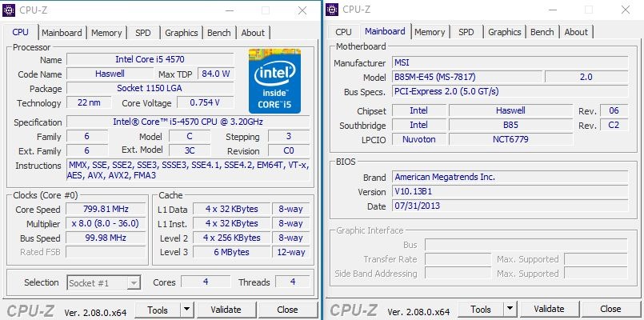
Task: Click Manufacturer field MSI
Action: 510,62
